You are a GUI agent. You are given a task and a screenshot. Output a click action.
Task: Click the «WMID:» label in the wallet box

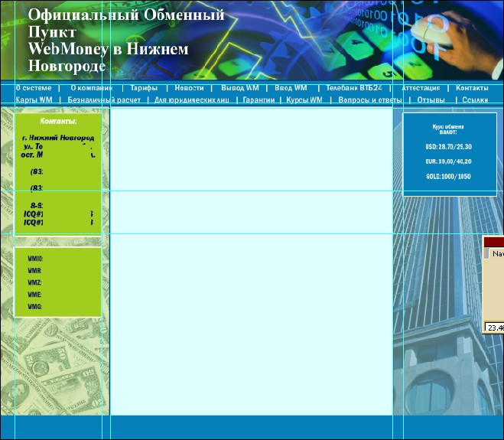pos(35,259)
